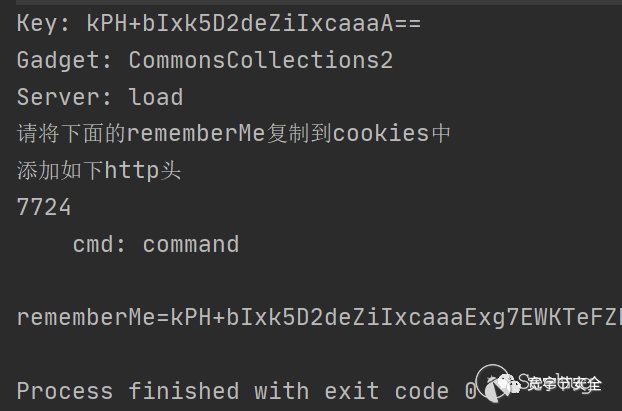The width and height of the screenshot is (622, 411).
Task: Click the watermark text beside the WeChat logo
Action: coord(564,382)
